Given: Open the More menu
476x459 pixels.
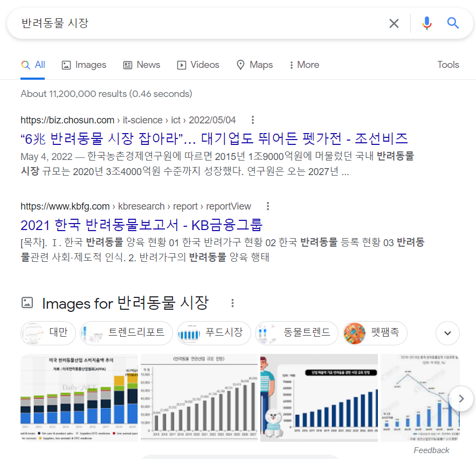Looking at the screenshot, I should click(304, 65).
